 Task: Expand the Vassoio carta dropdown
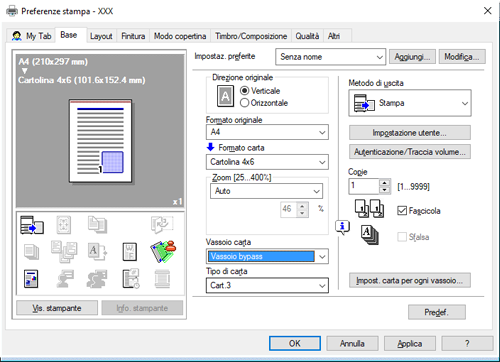(267, 256)
